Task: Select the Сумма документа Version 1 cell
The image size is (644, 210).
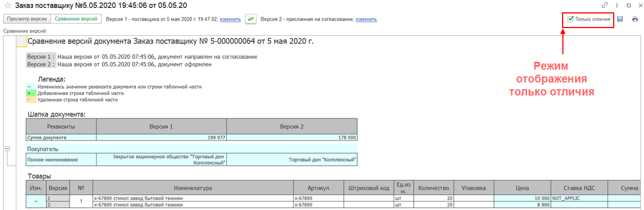Action: [161, 138]
